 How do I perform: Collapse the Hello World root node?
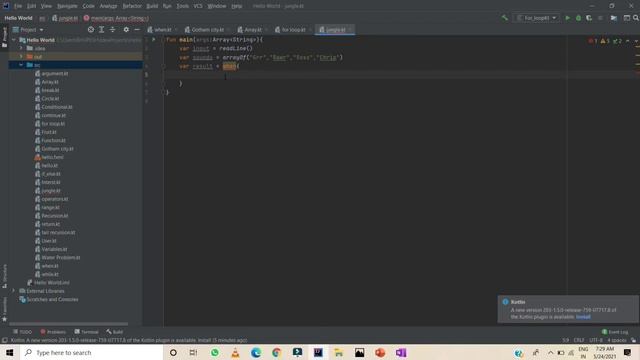tap(14, 40)
